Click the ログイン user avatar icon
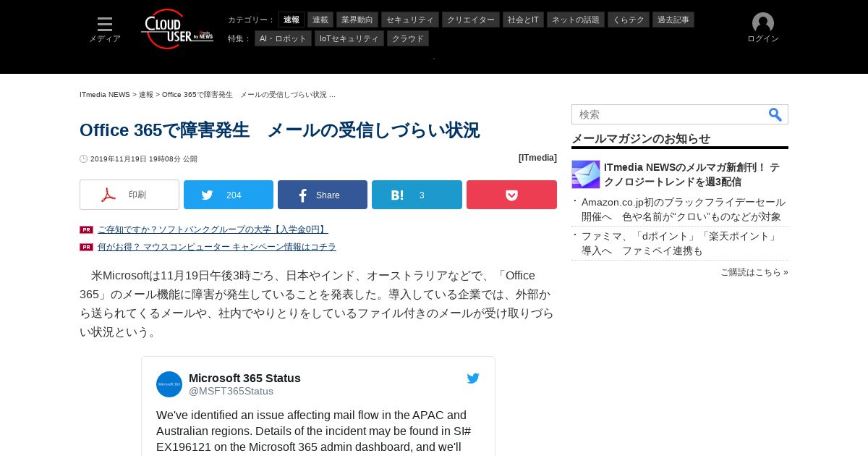The width and height of the screenshot is (868, 456). [763, 23]
